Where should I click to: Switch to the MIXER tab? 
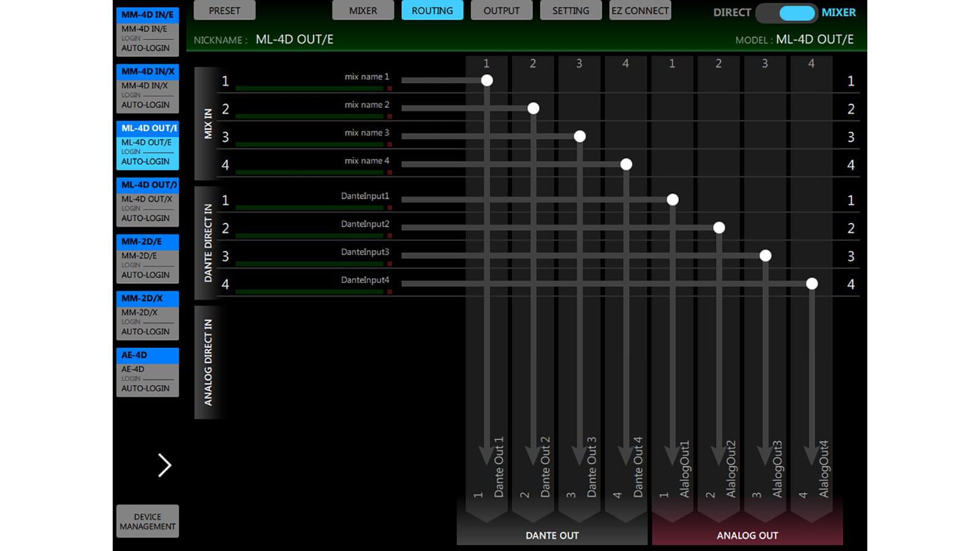click(x=363, y=10)
